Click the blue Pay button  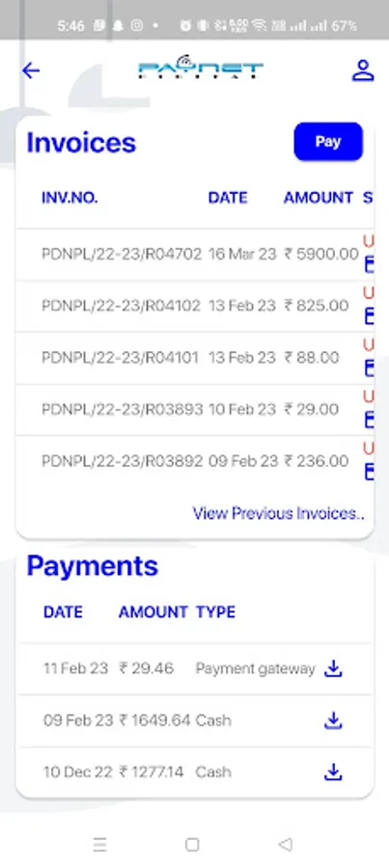(x=328, y=142)
